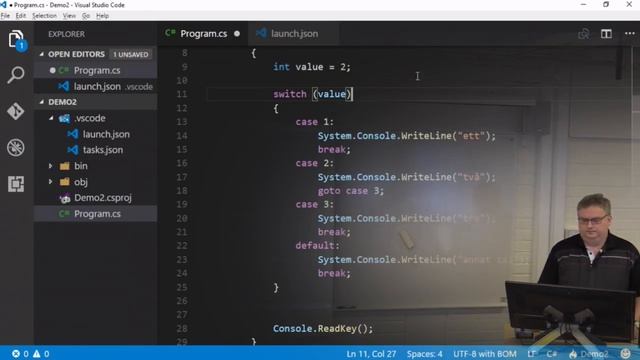The image size is (640, 360).
Task: Open the Extensions view in activity bar
Action: 16,184
